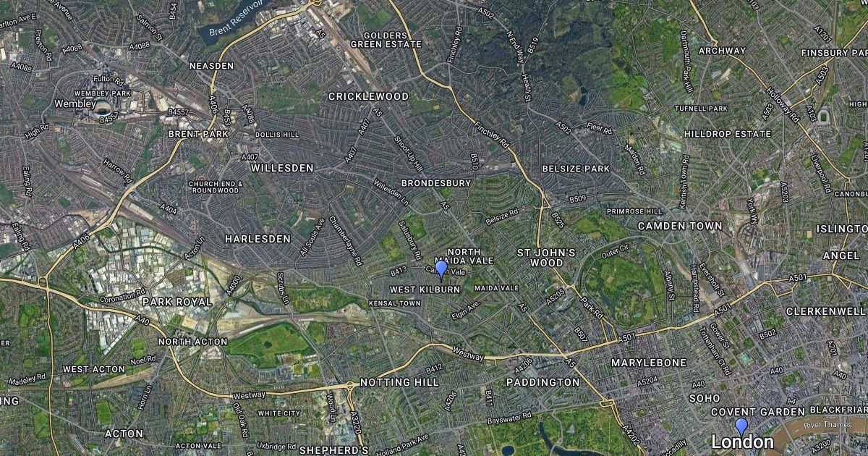
Task: Select the BELSIZE PARK label
Action: coord(576,169)
